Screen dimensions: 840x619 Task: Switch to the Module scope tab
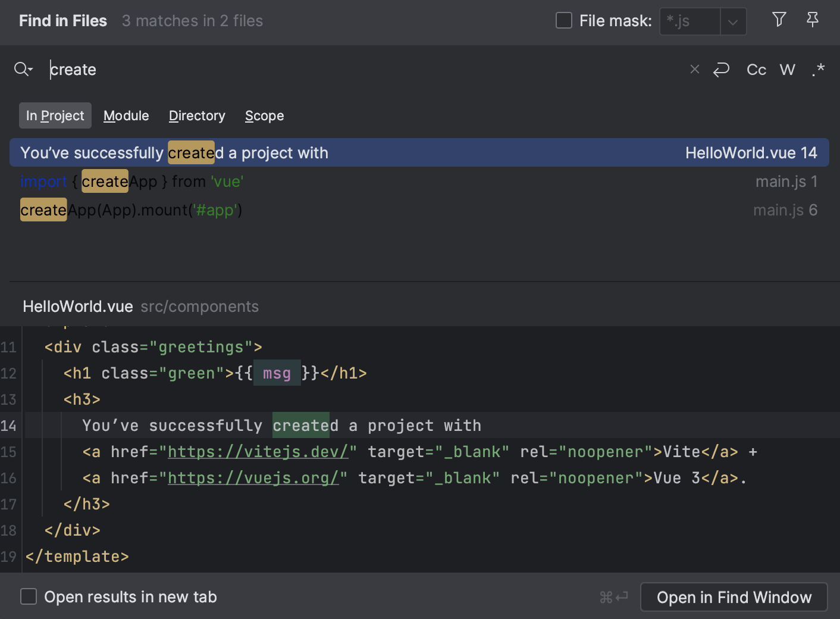click(x=126, y=115)
